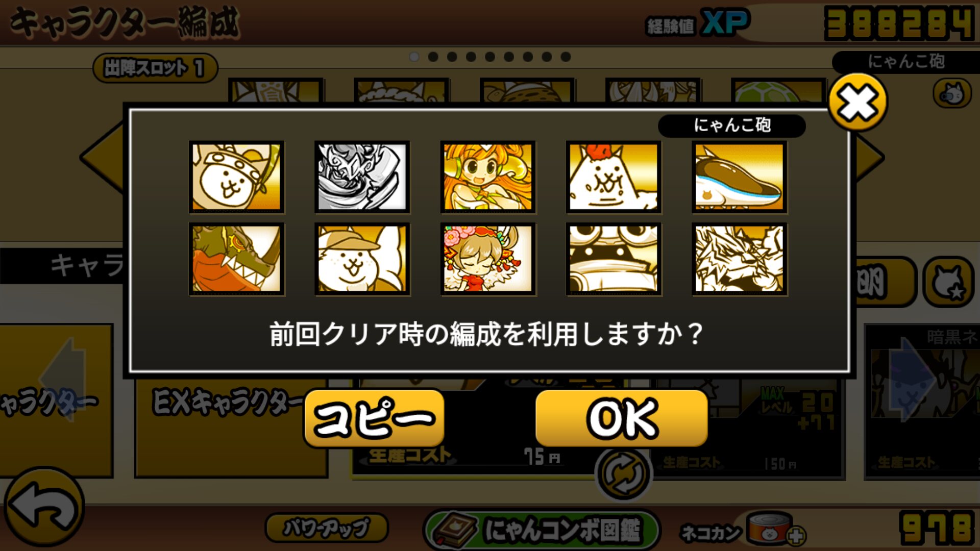Viewport: 980px width, 551px height.
Task: Select the flower-haired girl in red icon
Action: pos(488,259)
